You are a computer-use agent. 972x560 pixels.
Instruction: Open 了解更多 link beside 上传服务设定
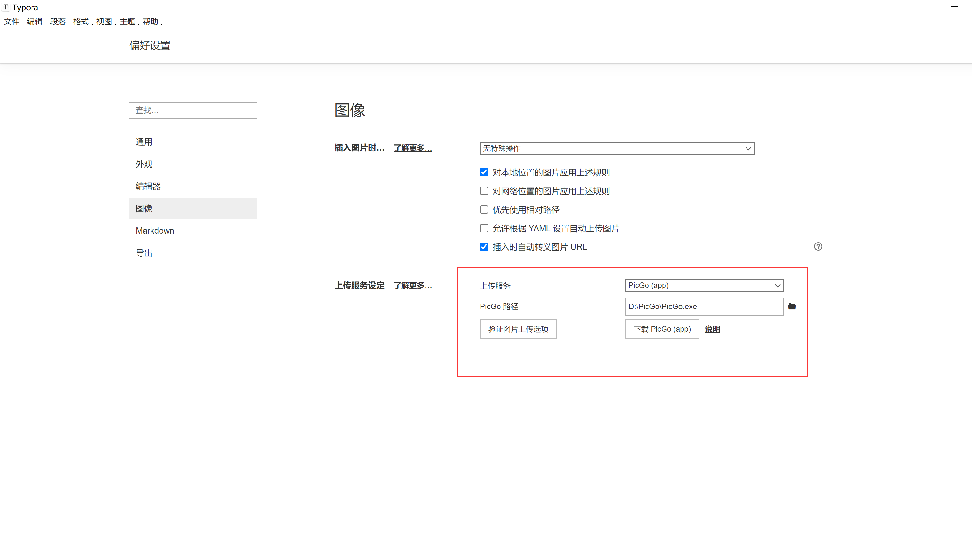click(x=413, y=286)
